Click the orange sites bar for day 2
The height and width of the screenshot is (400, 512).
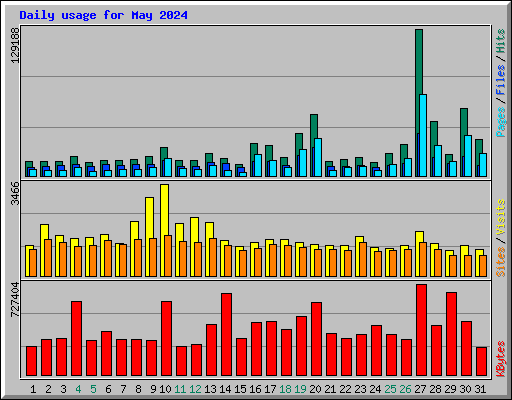click(x=48, y=258)
